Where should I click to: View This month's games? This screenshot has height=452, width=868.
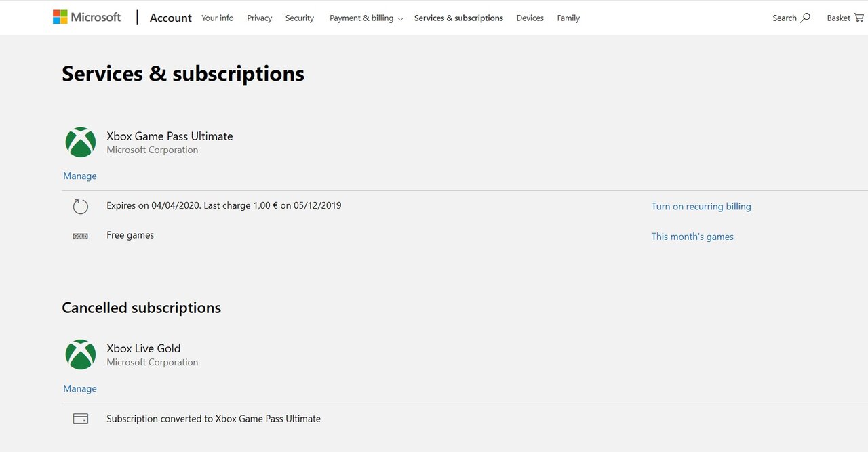692,237
